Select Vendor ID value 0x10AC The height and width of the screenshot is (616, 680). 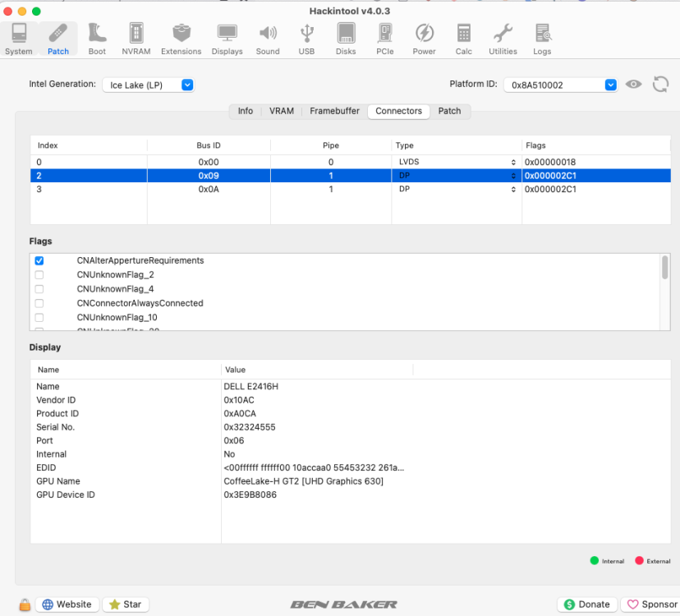[239, 400]
